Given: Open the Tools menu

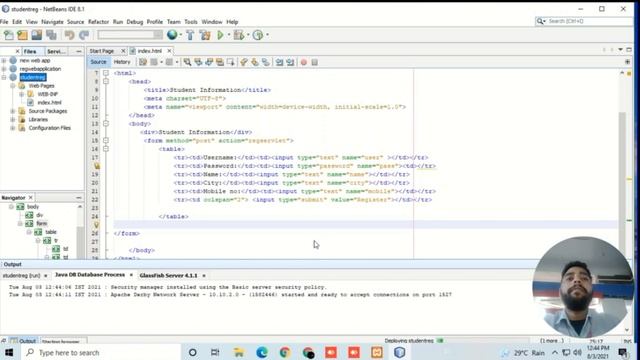Looking at the screenshot, I should click(191, 22).
